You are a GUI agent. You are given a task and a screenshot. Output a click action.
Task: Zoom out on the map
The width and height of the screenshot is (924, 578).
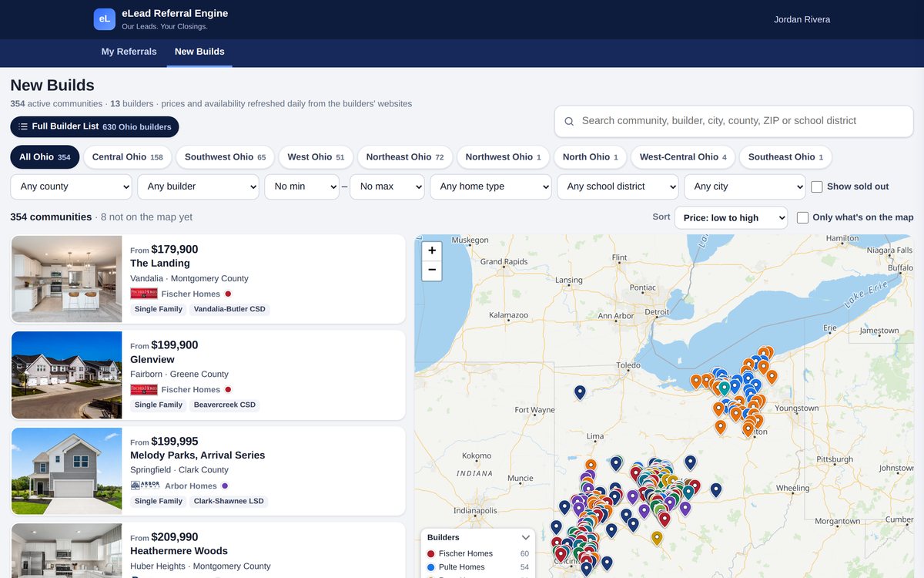coord(432,271)
